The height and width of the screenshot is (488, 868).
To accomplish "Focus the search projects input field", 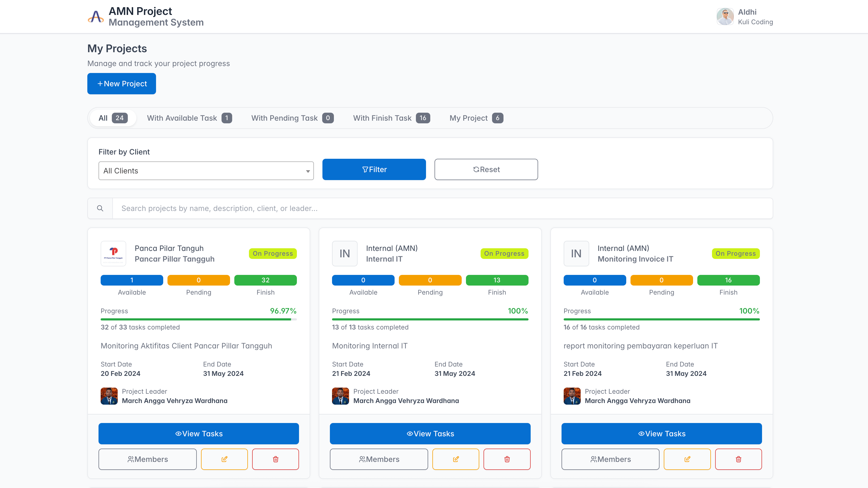I will coord(442,208).
